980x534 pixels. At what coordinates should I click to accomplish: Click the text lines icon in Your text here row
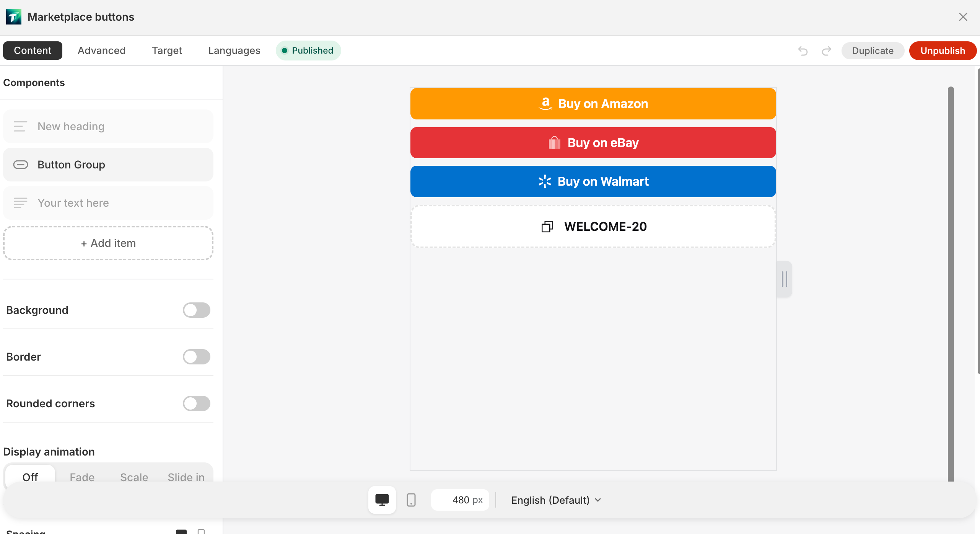pos(20,203)
